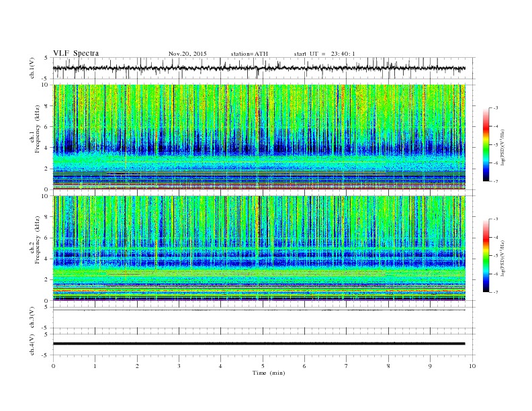
Task: Click the time axis tick label '3'
Action: (x=179, y=366)
